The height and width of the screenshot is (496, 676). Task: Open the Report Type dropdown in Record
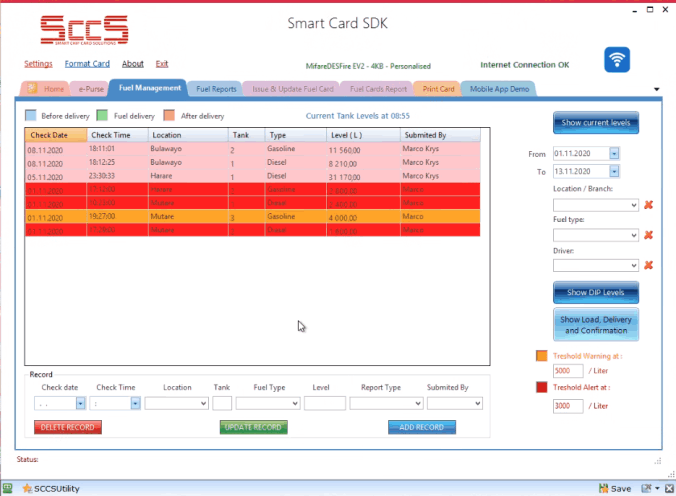417,403
